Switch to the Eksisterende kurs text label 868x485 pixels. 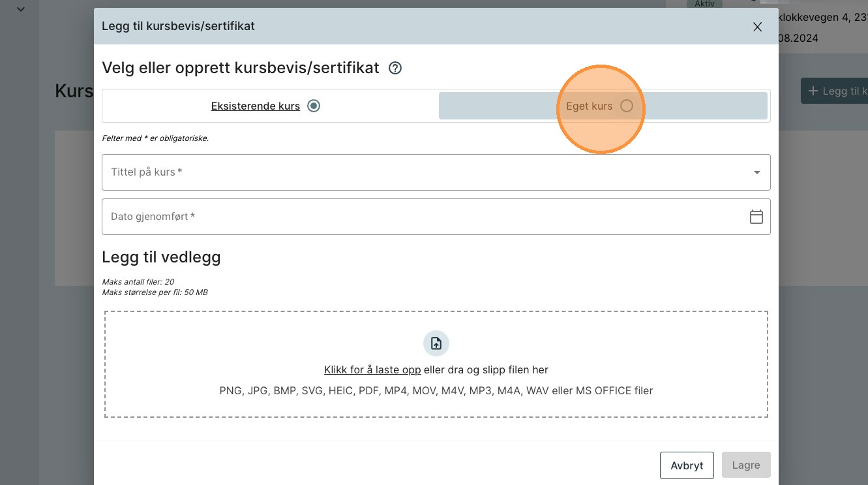255,106
